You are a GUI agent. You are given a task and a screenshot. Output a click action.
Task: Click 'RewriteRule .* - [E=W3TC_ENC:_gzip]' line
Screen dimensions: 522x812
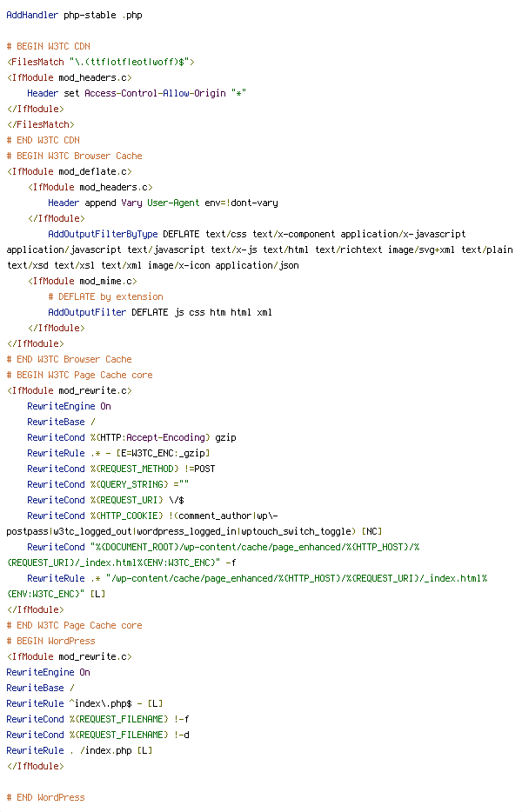click(118, 453)
